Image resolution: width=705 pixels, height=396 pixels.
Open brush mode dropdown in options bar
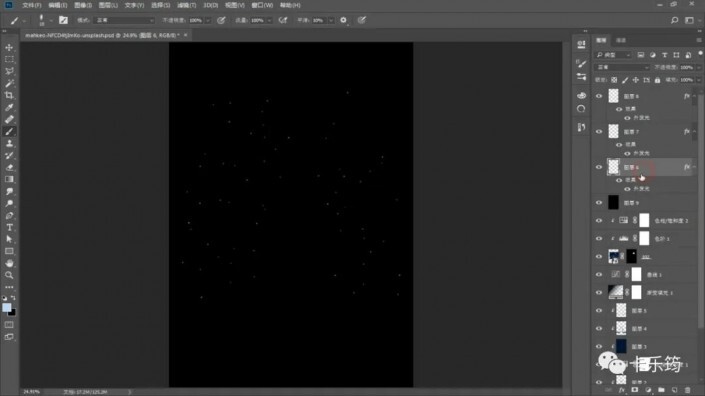(125, 20)
